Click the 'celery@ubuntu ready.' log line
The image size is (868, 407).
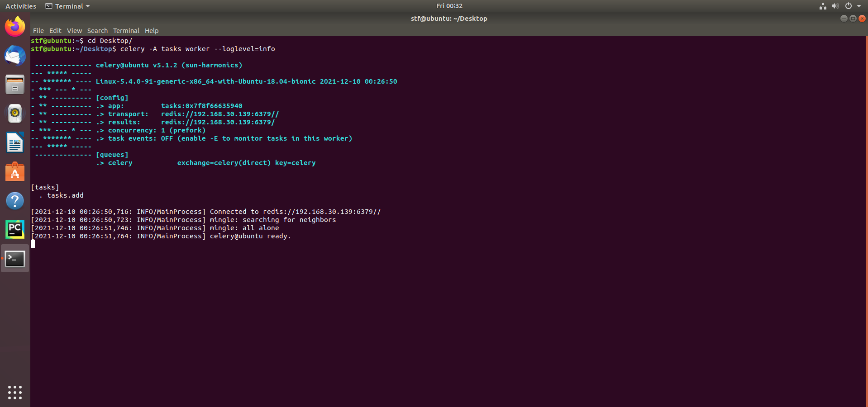coord(161,236)
